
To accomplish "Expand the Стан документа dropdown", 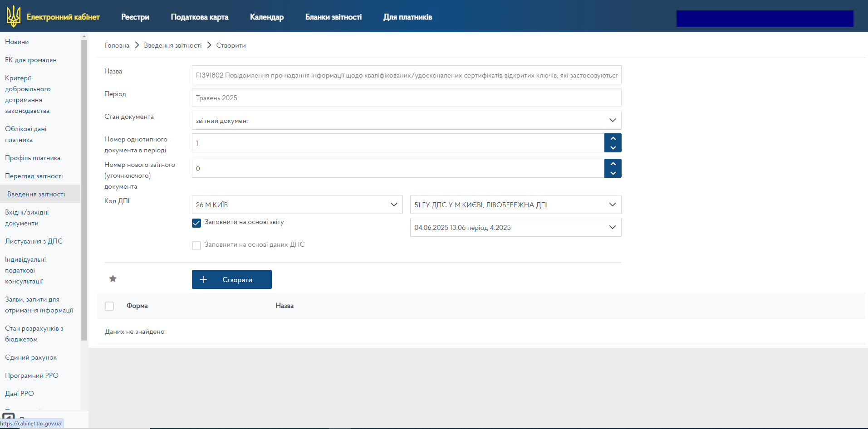I will pos(612,120).
